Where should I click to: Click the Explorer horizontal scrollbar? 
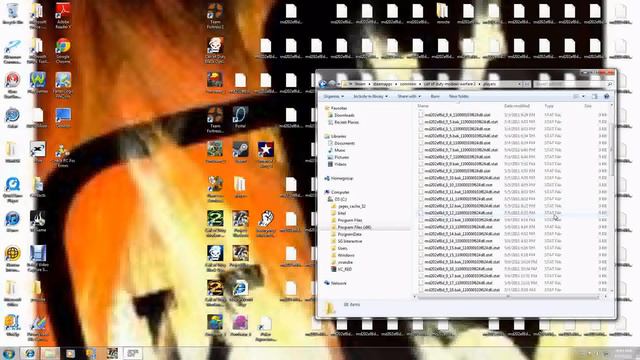pyautogui.click(x=508, y=297)
